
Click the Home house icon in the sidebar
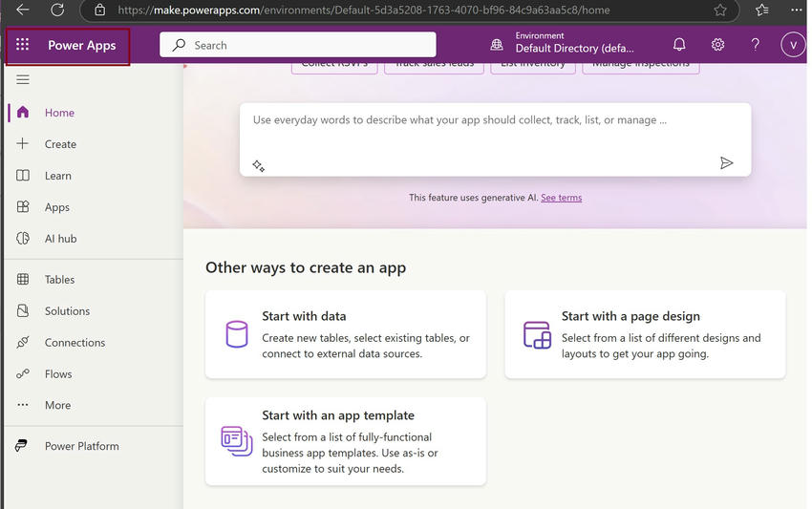23,112
